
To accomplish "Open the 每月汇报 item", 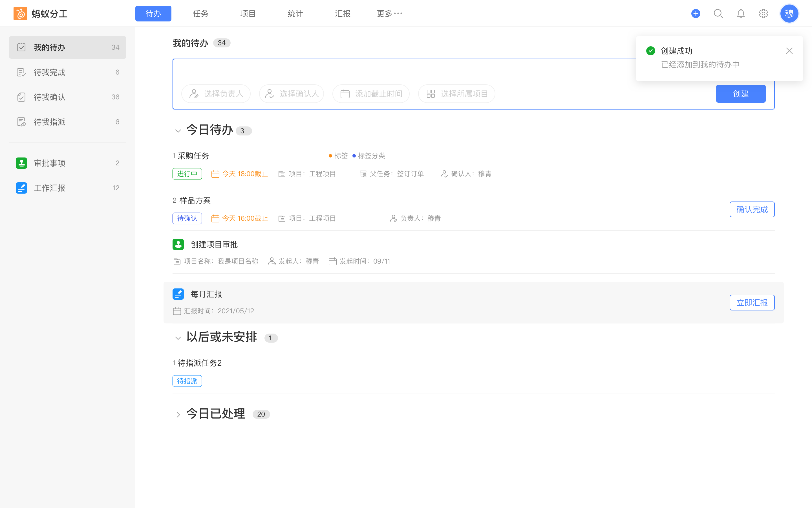I will point(206,294).
